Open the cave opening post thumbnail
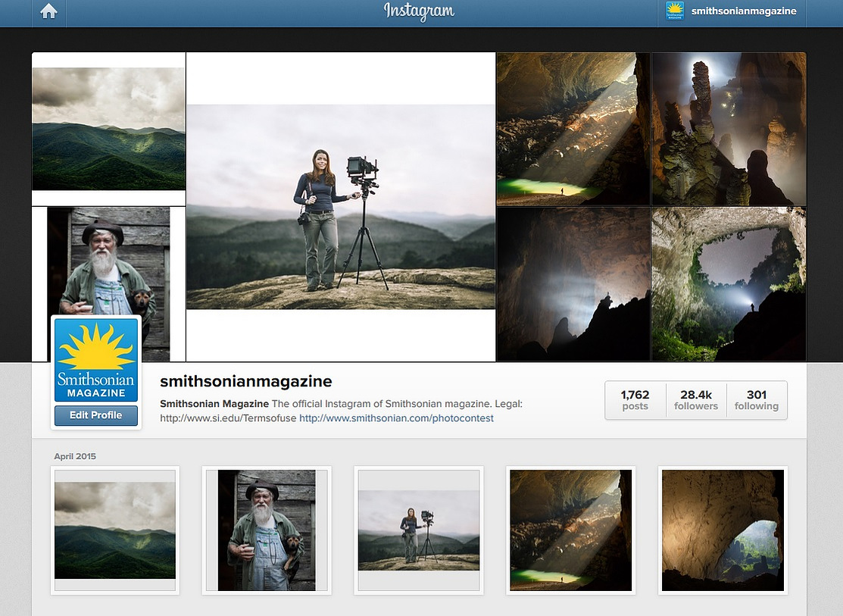The height and width of the screenshot is (616, 843). [723, 530]
